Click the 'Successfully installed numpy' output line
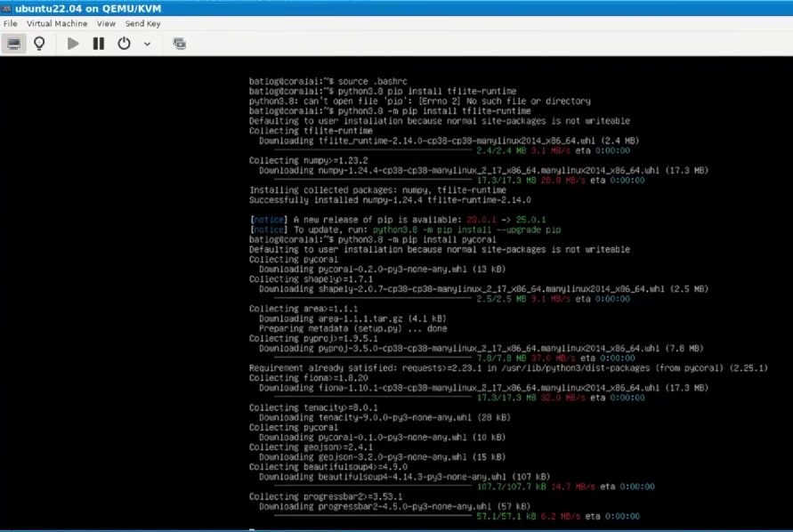Screen dimensions: 793x532 pos(390,200)
